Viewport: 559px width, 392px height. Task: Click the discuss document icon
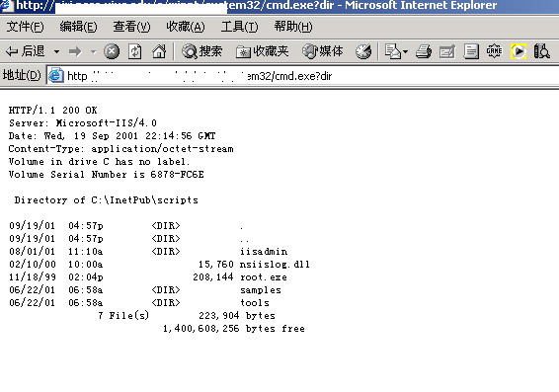471,51
